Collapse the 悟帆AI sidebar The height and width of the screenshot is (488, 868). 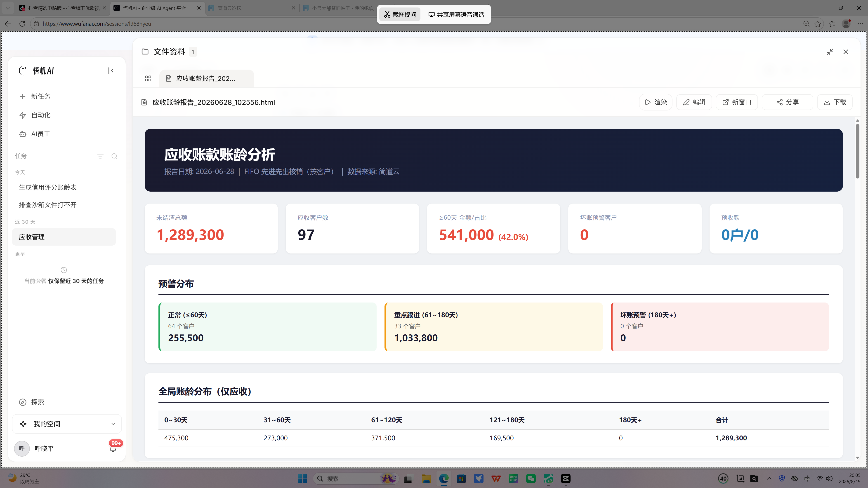point(111,71)
